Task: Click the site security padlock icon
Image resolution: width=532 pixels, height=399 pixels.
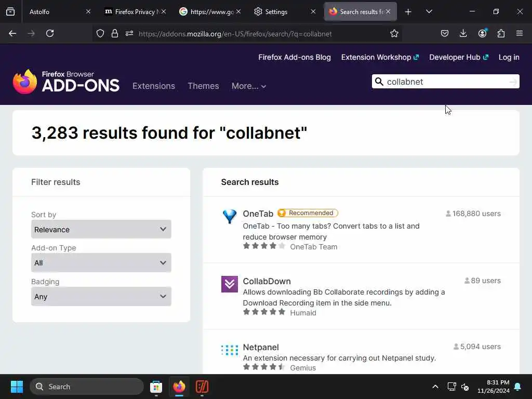Action: [115, 33]
